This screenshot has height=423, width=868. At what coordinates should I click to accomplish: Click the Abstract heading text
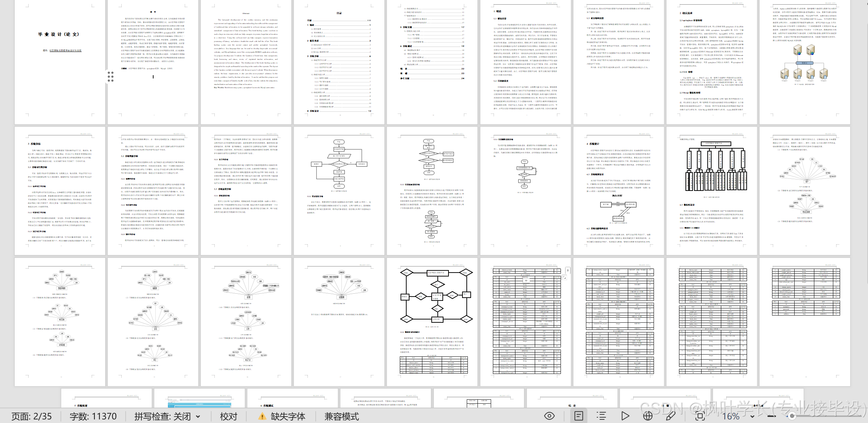coord(246,13)
